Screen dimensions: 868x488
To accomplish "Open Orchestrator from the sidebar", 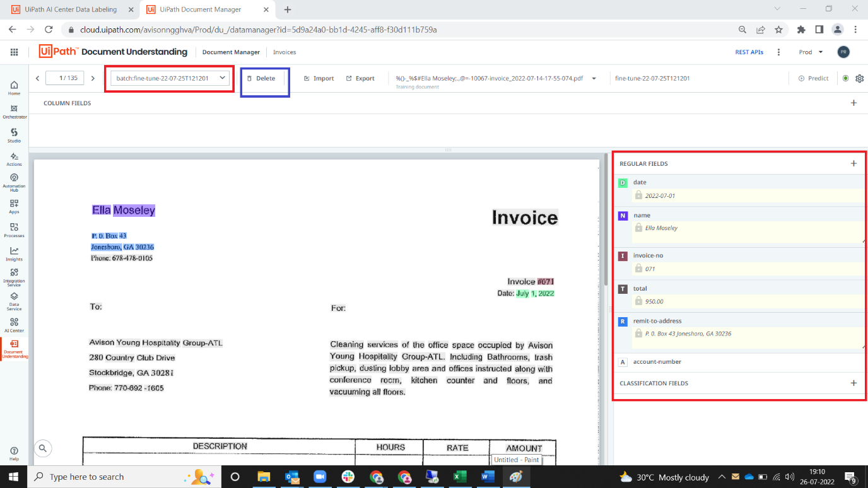I will click(14, 112).
